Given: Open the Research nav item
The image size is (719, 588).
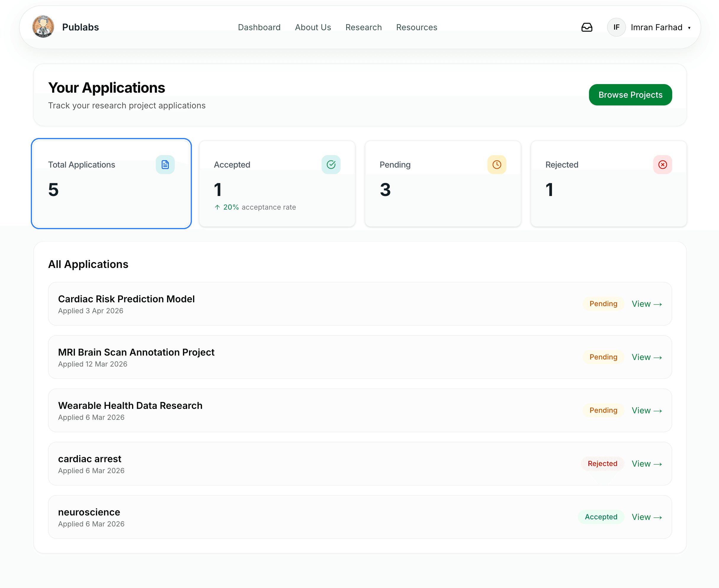Looking at the screenshot, I should (363, 27).
